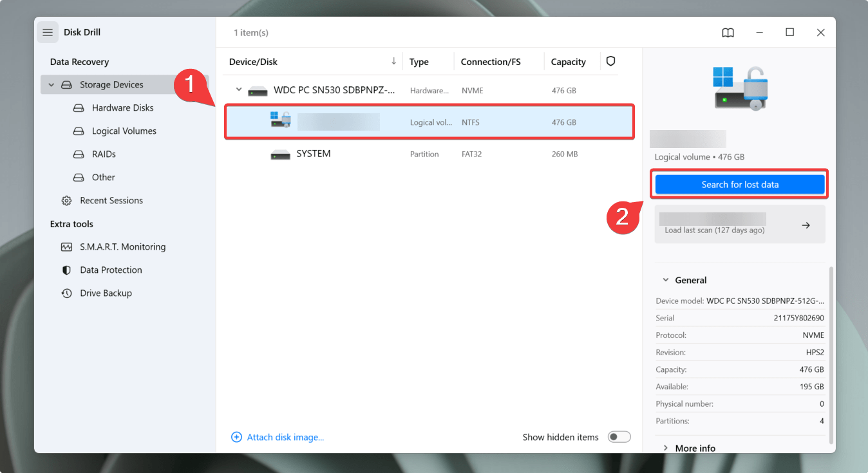Collapse the WDC PC SN530 disk row
Screen dimensions: 868x473
click(x=239, y=91)
